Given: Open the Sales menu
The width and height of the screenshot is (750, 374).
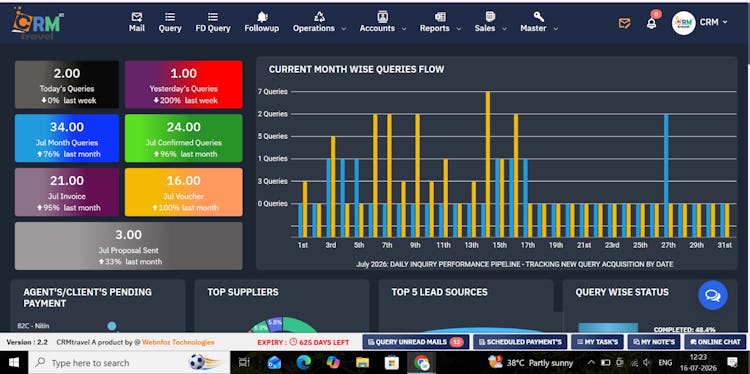Looking at the screenshot, I should point(490,22).
